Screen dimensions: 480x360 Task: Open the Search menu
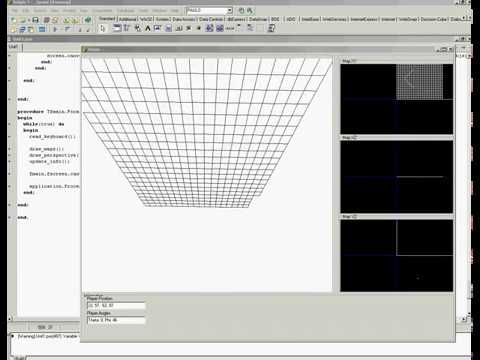39,11
